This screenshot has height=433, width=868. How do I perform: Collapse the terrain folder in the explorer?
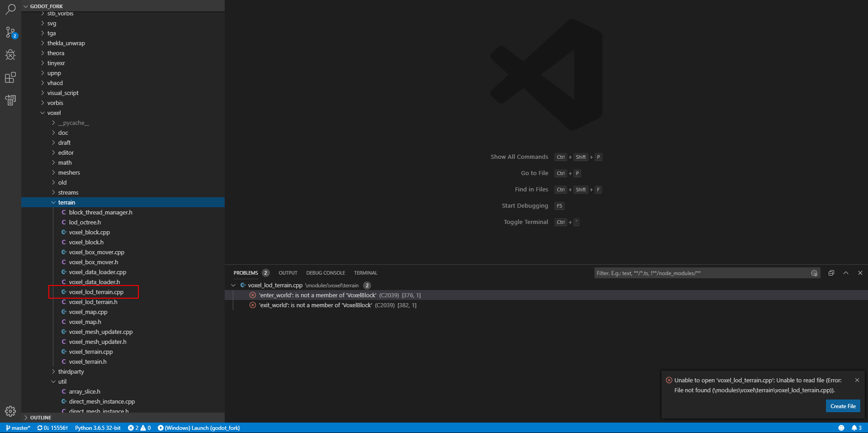pyautogui.click(x=53, y=202)
